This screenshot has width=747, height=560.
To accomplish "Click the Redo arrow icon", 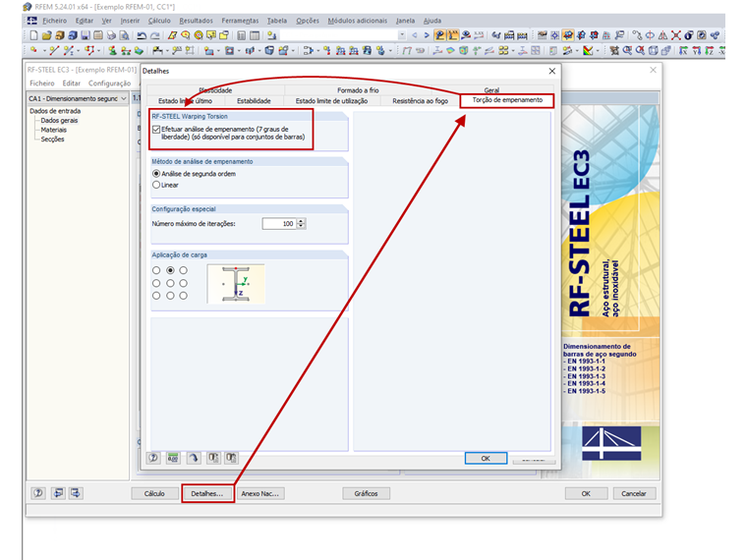I will coord(155,35).
